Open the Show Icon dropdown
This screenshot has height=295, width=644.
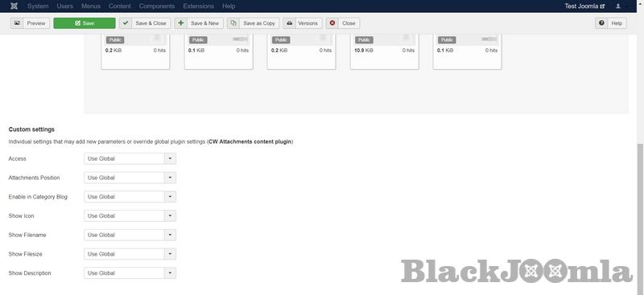point(130,215)
